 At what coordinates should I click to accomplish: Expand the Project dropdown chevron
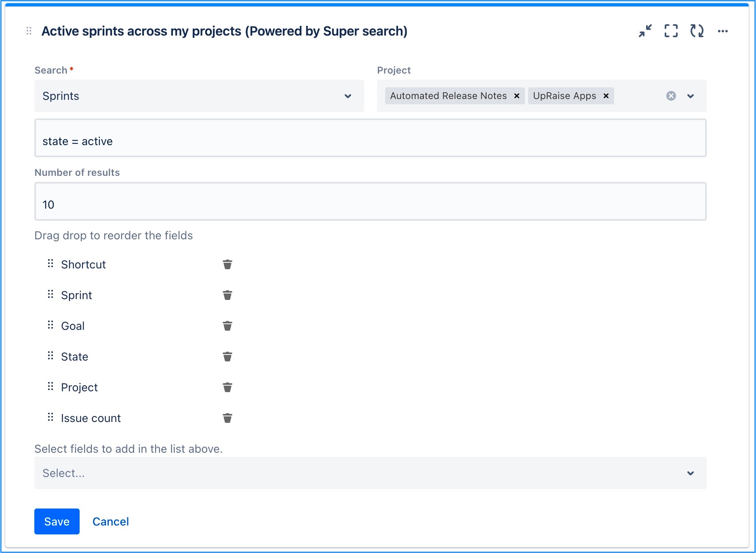click(x=691, y=96)
